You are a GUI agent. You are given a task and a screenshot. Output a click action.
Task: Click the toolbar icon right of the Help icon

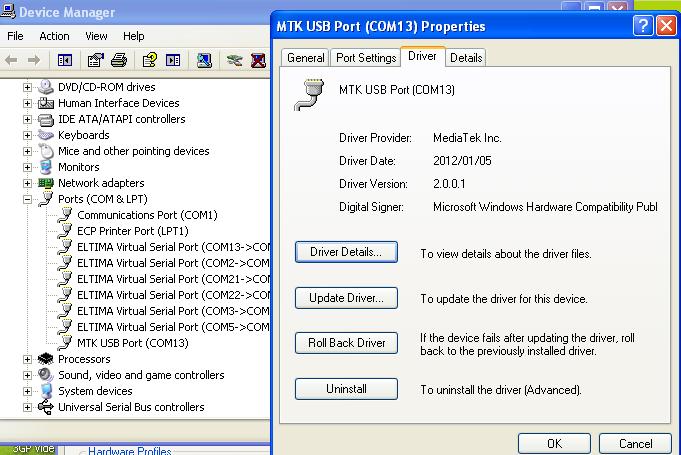click(173, 60)
